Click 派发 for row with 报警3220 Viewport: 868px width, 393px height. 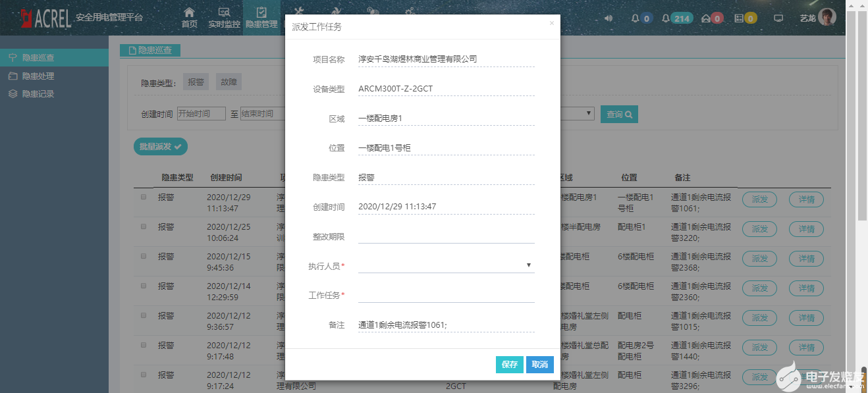click(x=759, y=229)
